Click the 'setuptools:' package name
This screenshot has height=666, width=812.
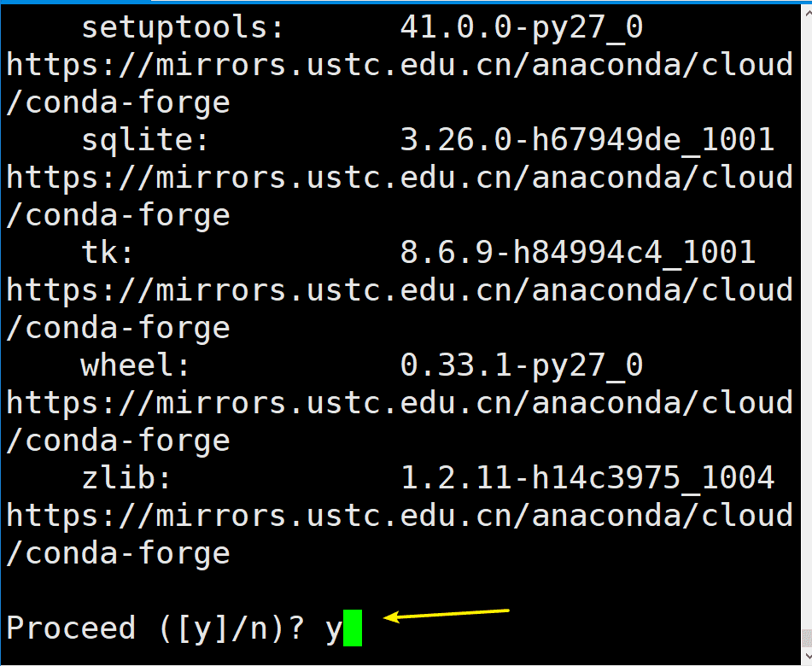coord(182,28)
